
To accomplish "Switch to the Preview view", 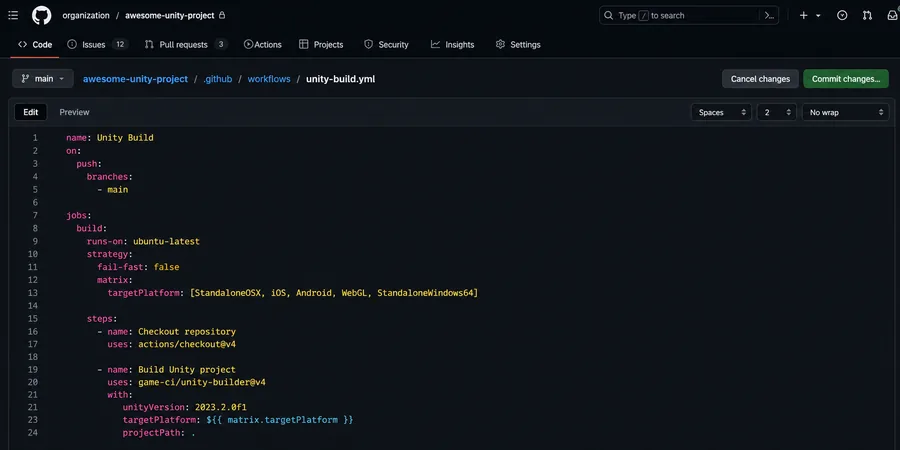I will 75,112.
